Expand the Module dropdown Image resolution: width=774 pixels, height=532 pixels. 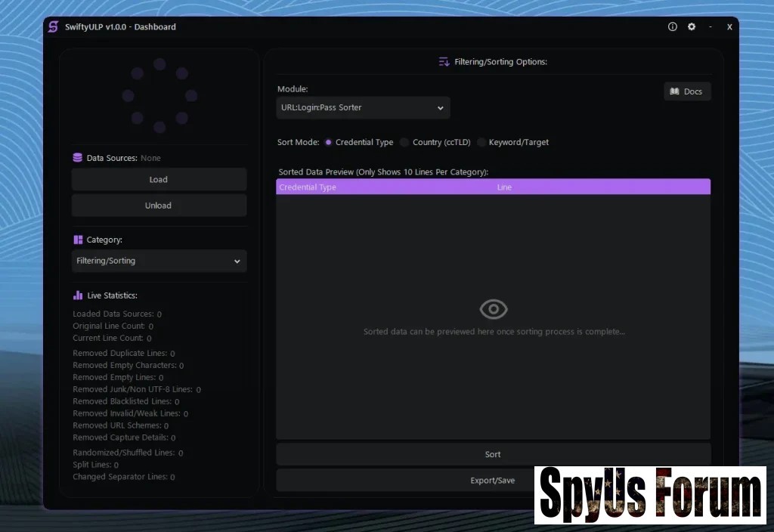click(363, 108)
